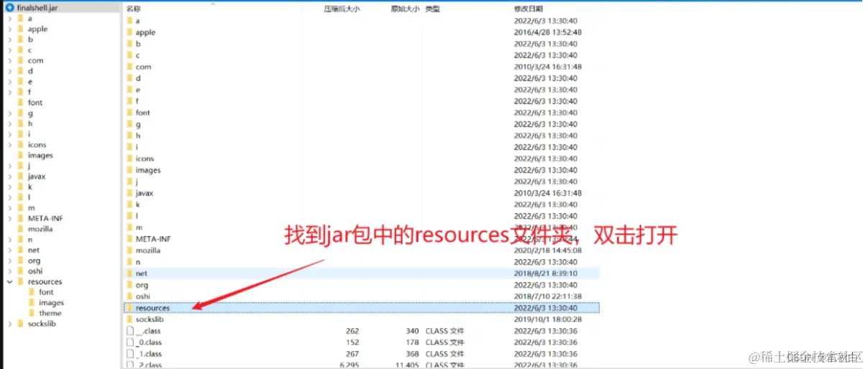Screen dimensions: 868x369
Task: Click compressed size 152 of _0.class
Action: point(352,343)
